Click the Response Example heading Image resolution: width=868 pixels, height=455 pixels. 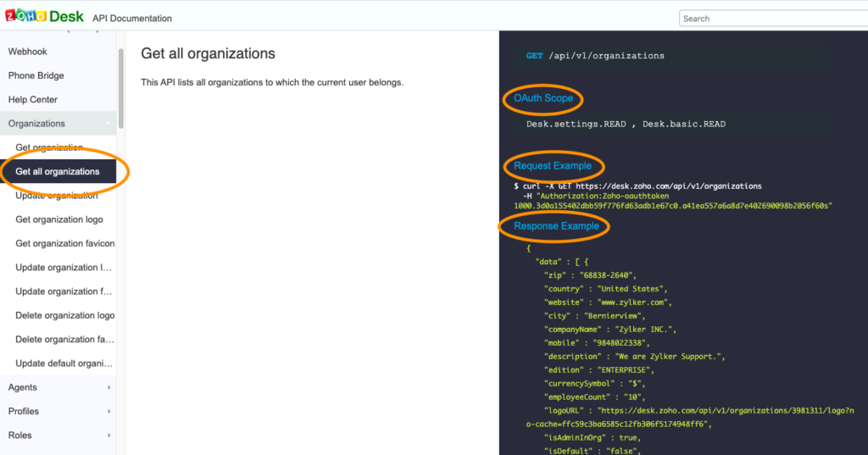[556, 226]
